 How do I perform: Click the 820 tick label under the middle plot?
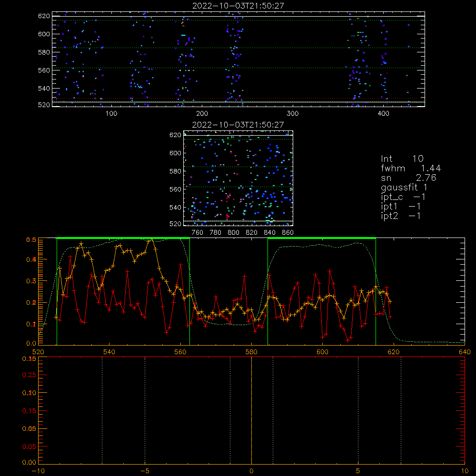click(x=251, y=233)
